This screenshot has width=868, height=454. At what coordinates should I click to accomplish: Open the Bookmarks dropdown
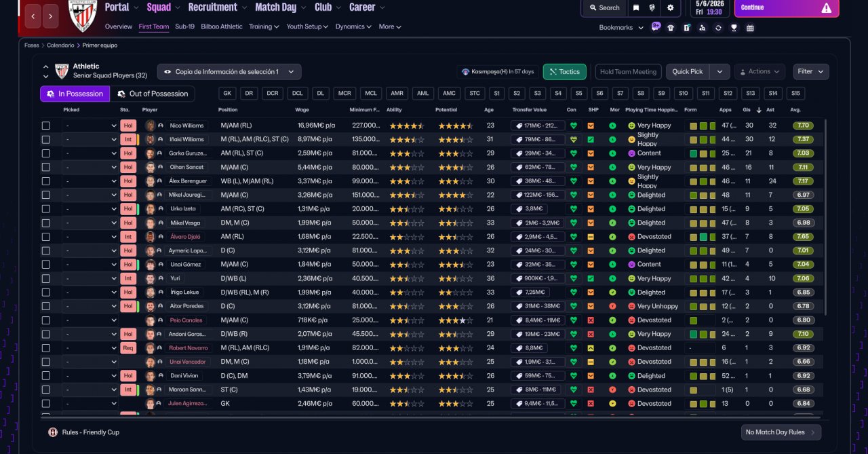click(x=620, y=28)
